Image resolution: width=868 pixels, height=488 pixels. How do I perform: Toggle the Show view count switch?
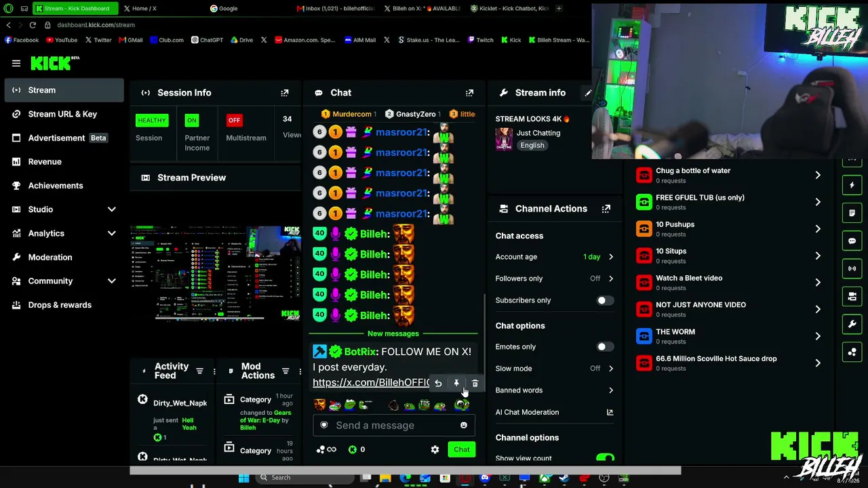[605, 459]
